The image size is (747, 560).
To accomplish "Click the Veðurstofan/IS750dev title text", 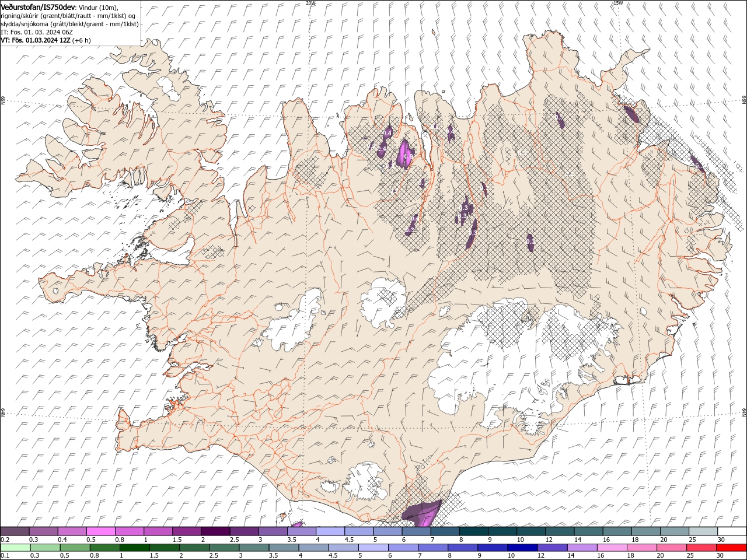I will click(x=38, y=6).
